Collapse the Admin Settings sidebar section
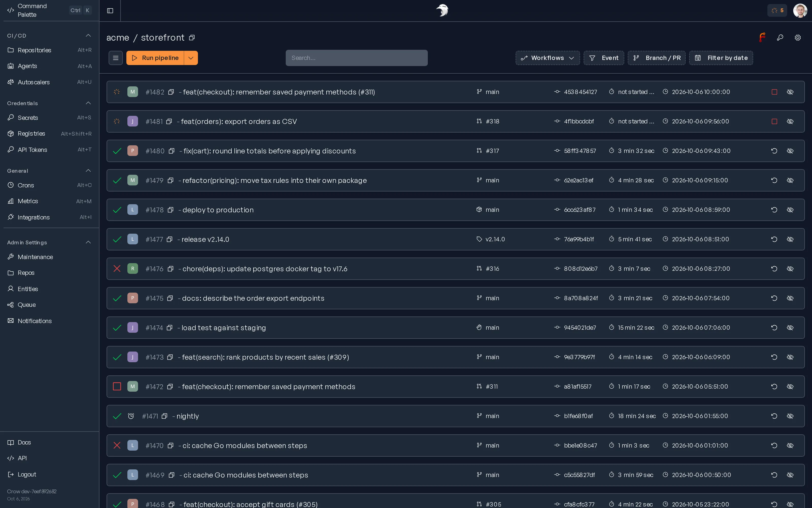 click(x=88, y=242)
